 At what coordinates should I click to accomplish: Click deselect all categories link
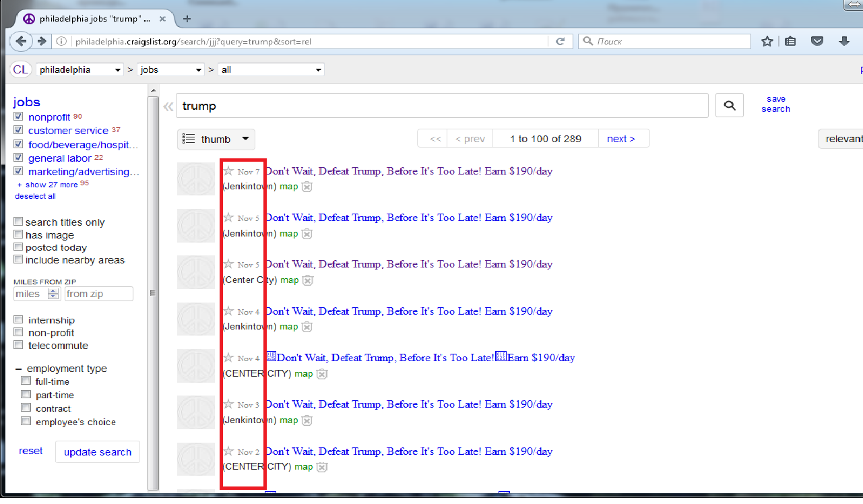pos(35,196)
